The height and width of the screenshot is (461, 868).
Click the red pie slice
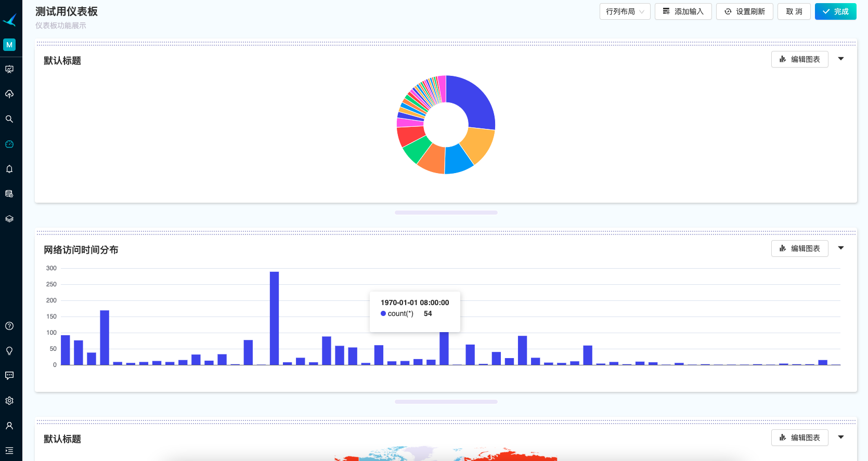[x=409, y=136]
